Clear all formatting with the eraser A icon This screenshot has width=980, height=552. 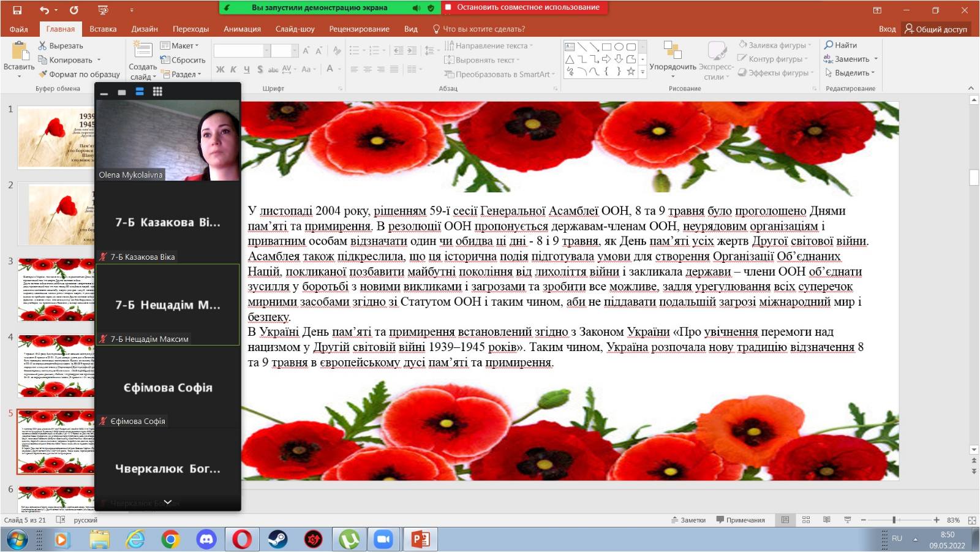[x=336, y=50]
